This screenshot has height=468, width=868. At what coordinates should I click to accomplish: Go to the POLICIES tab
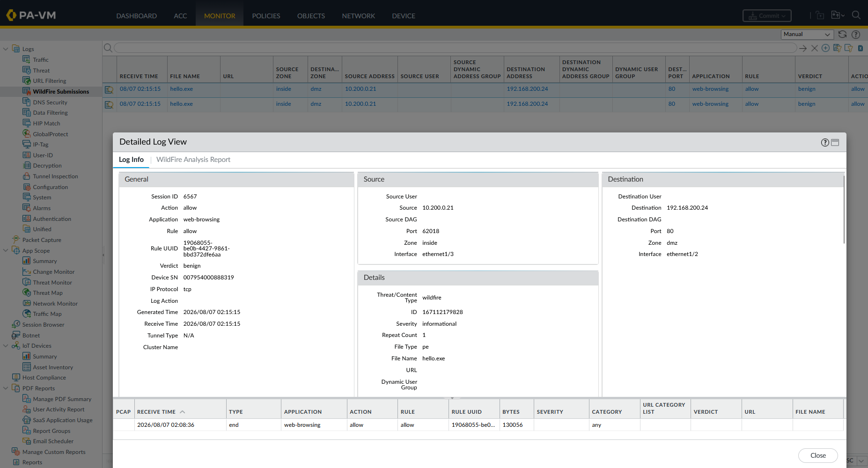point(266,16)
